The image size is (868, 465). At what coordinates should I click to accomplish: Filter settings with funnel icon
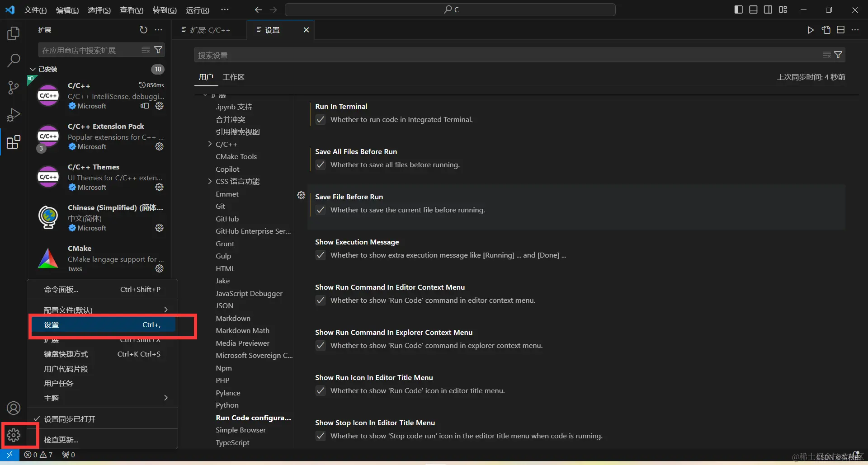click(x=838, y=55)
